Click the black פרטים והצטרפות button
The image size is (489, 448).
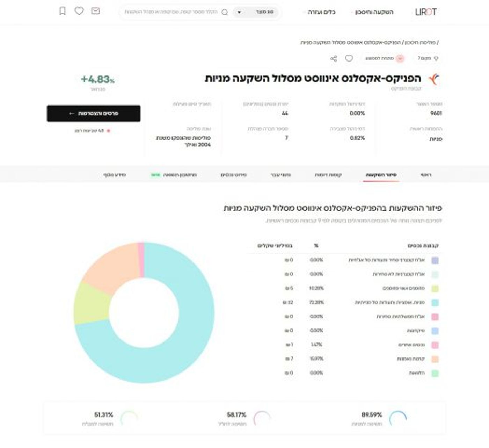[94, 114]
